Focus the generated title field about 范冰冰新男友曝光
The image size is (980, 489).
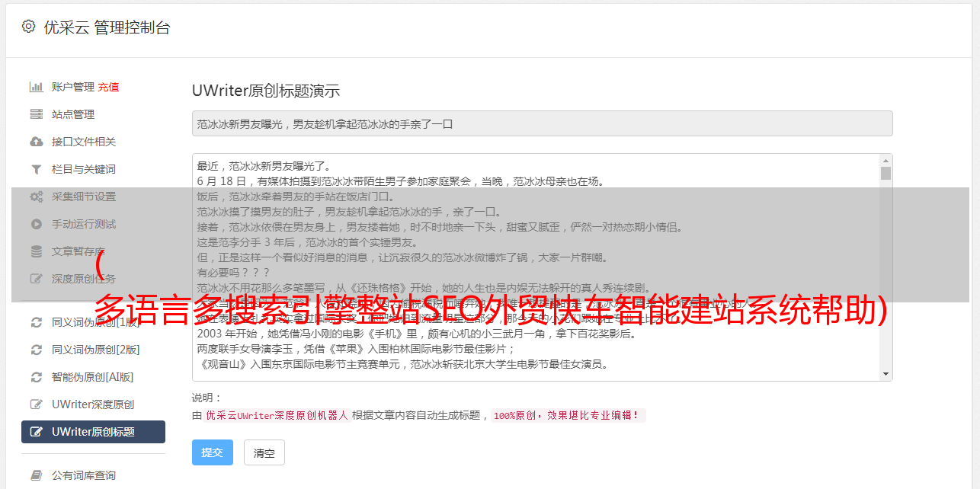542,123
